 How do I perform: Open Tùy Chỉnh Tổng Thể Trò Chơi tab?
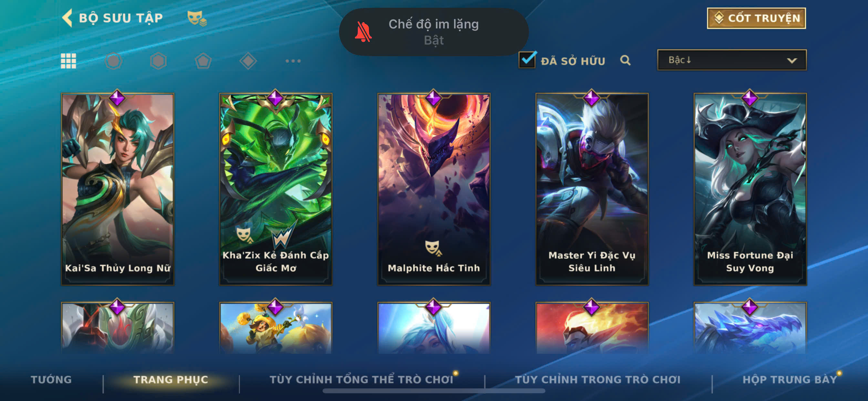coord(361,379)
